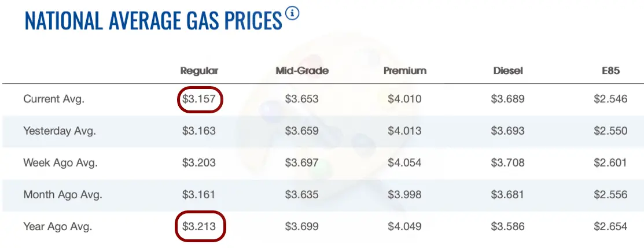
Task: Click the current Diesel price $3.689
Action: coord(507,99)
